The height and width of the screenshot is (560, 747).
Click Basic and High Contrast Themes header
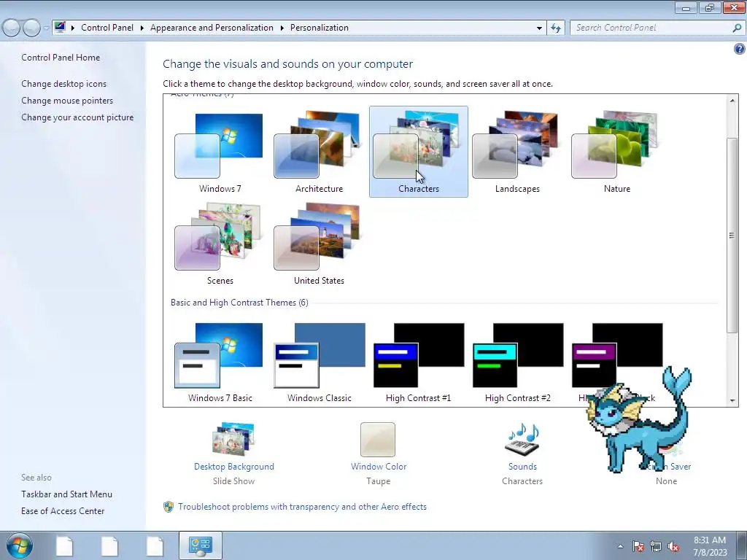pos(239,303)
